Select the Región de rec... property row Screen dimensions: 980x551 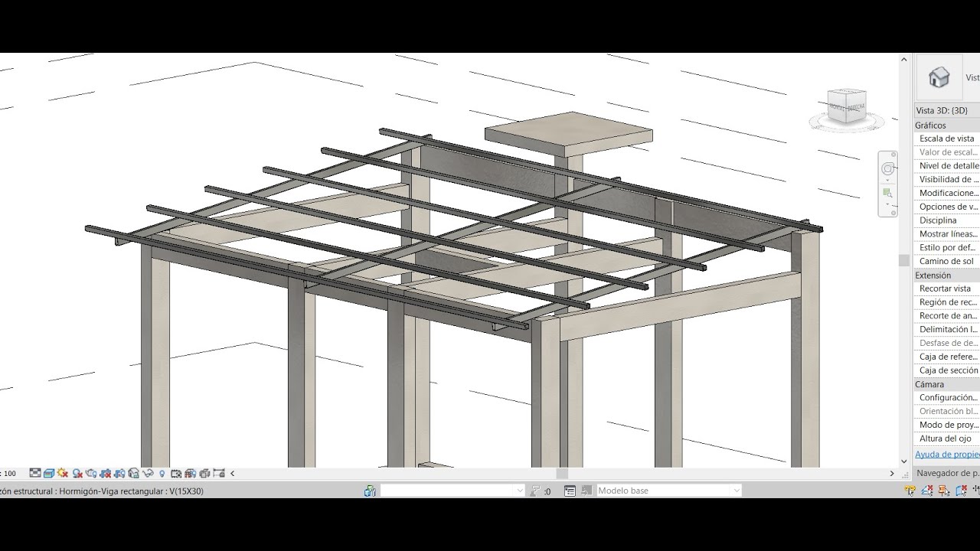[x=947, y=302]
